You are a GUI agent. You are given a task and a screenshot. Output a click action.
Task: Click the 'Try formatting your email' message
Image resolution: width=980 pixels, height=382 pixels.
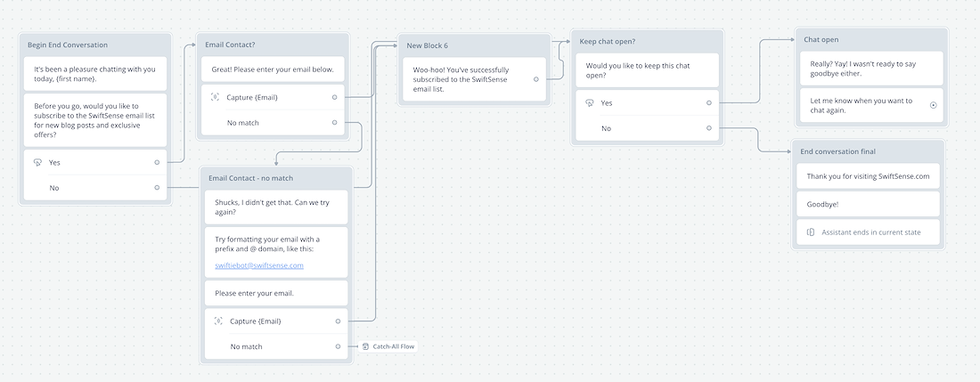tap(276, 252)
